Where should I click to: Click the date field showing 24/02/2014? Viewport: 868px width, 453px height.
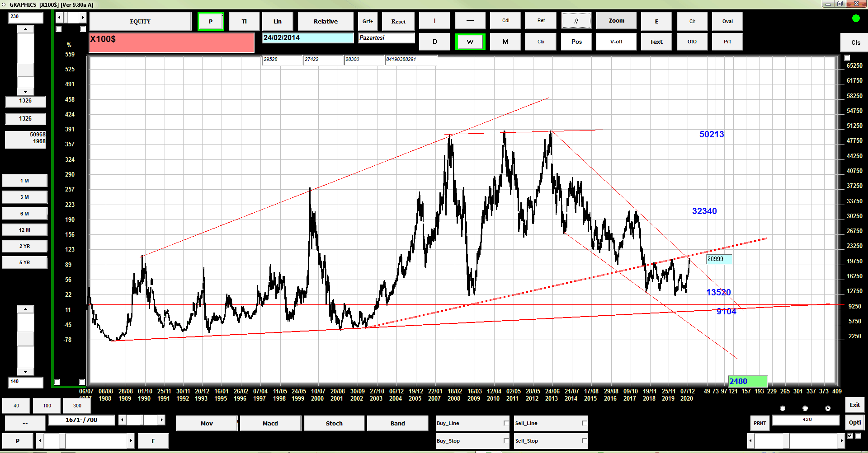pos(308,38)
